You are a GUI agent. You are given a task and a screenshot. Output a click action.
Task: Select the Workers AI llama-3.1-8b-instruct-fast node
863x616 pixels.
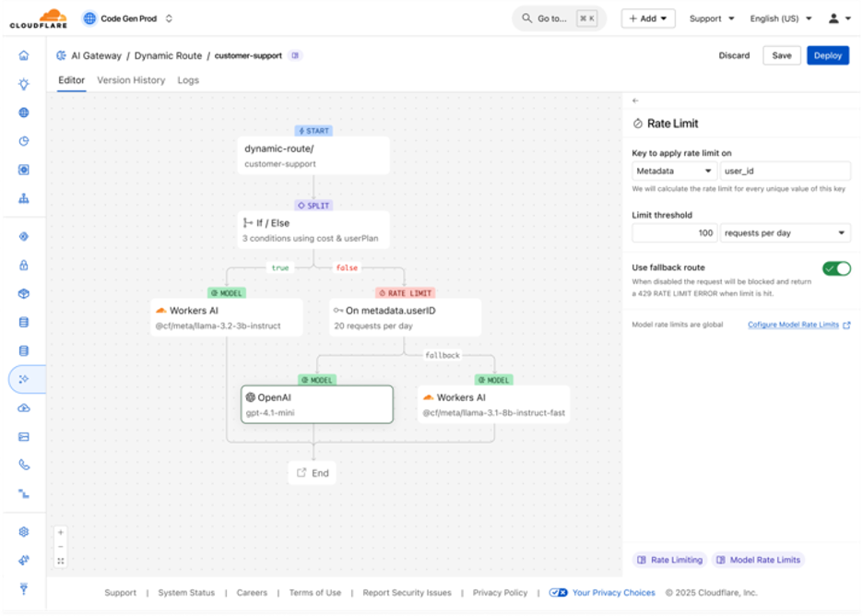[x=493, y=405]
